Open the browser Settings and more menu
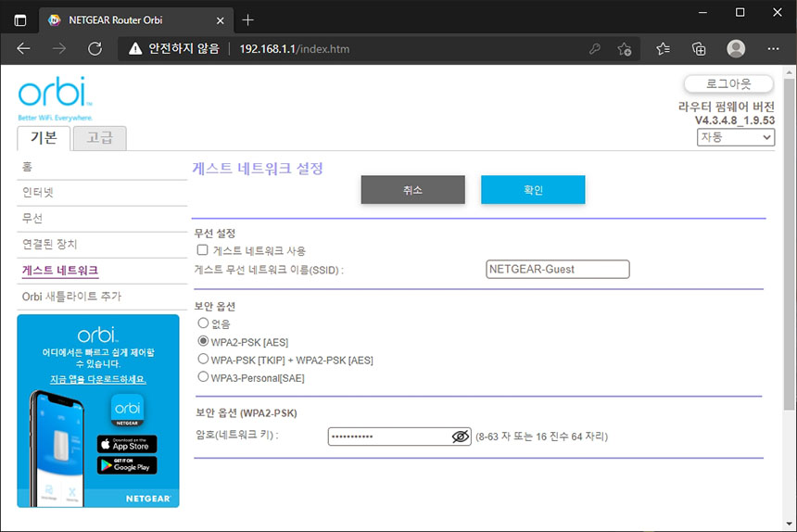Screen dimensions: 797x532 tap(773, 49)
